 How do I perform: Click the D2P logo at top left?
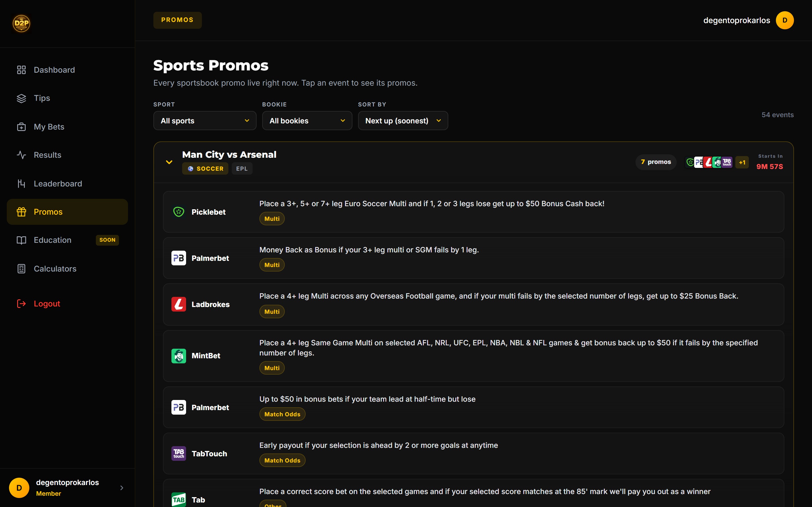21,23
